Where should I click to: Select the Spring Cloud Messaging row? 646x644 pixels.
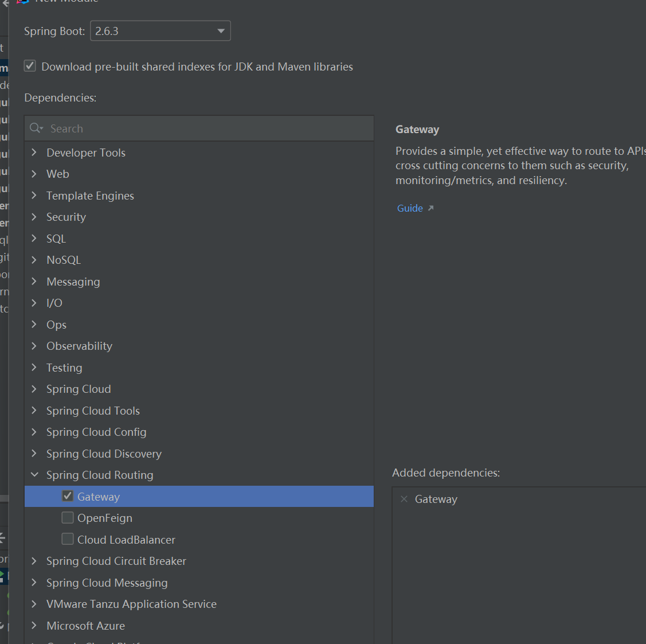coord(199,583)
